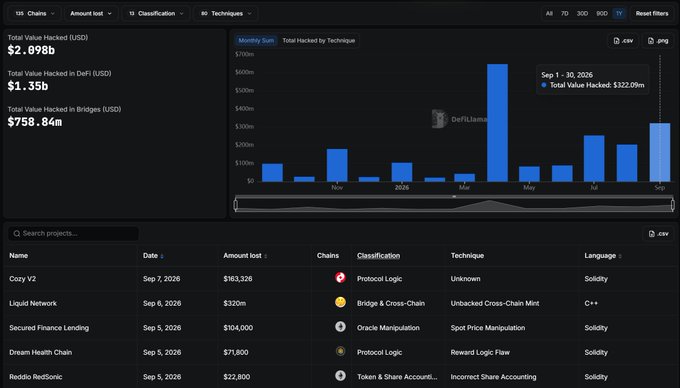Click the Spot Price Manipulation technique cell
This screenshot has height=388, width=680.
(x=487, y=328)
